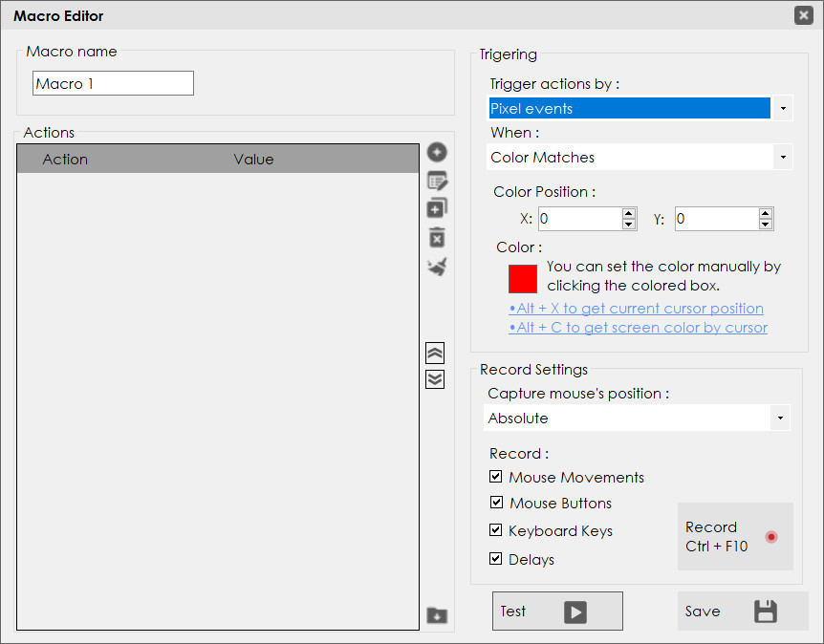Image resolution: width=824 pixels, height=644 pixels.
Task: Open the Trigger actions by dropdown
Action: pyautogui.click(x=640, y=108)
